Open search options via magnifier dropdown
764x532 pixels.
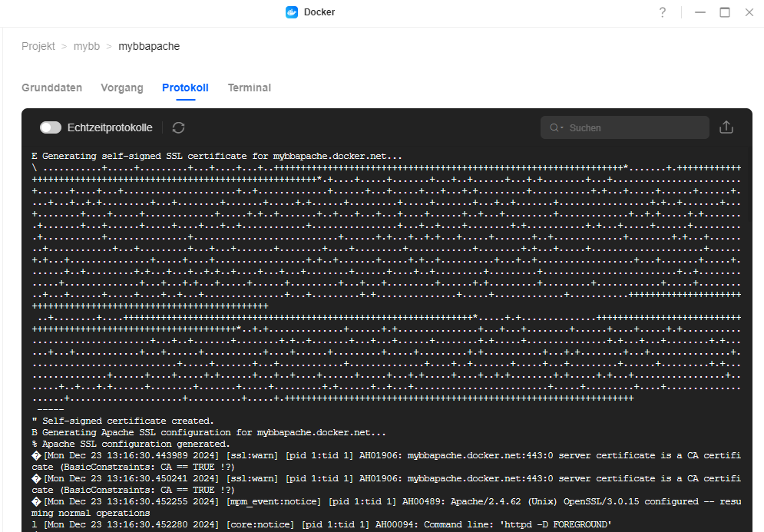(x=557, y=127)
